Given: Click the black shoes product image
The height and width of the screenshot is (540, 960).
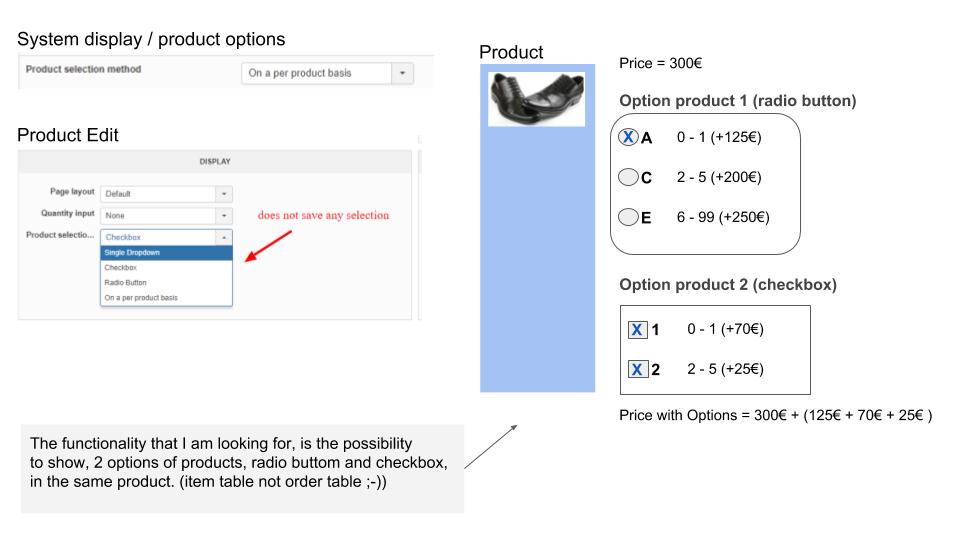Looking at the screenshot, I should [x=536, y=99].
